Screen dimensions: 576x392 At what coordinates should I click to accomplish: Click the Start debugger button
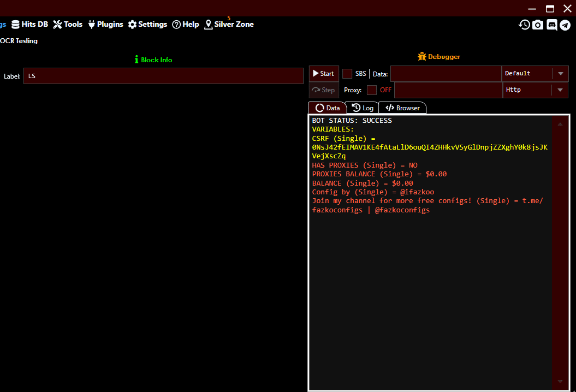323,73
